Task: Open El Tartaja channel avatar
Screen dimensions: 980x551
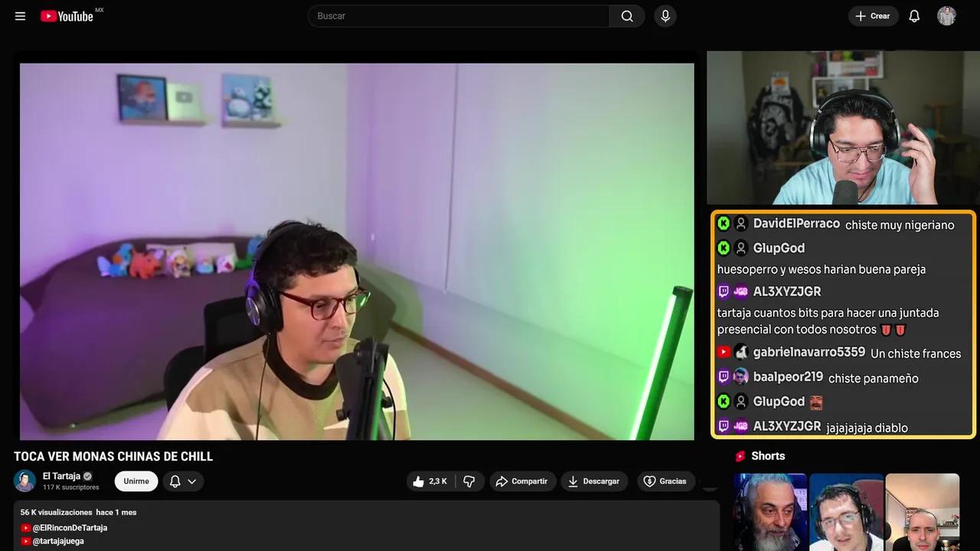Action: (x=24, y=481)
